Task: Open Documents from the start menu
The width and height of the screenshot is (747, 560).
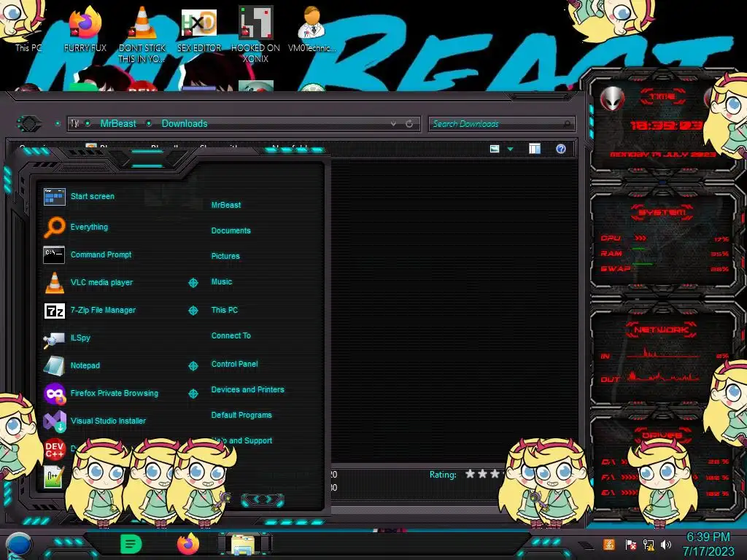Action: (x=231, y=230)
